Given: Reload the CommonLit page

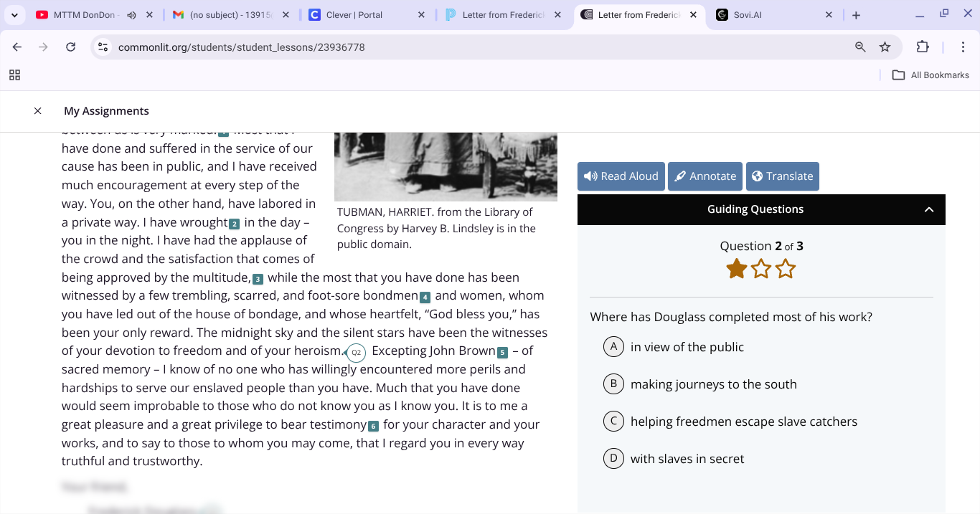Looking at the screenshot, I should point(70,47).
